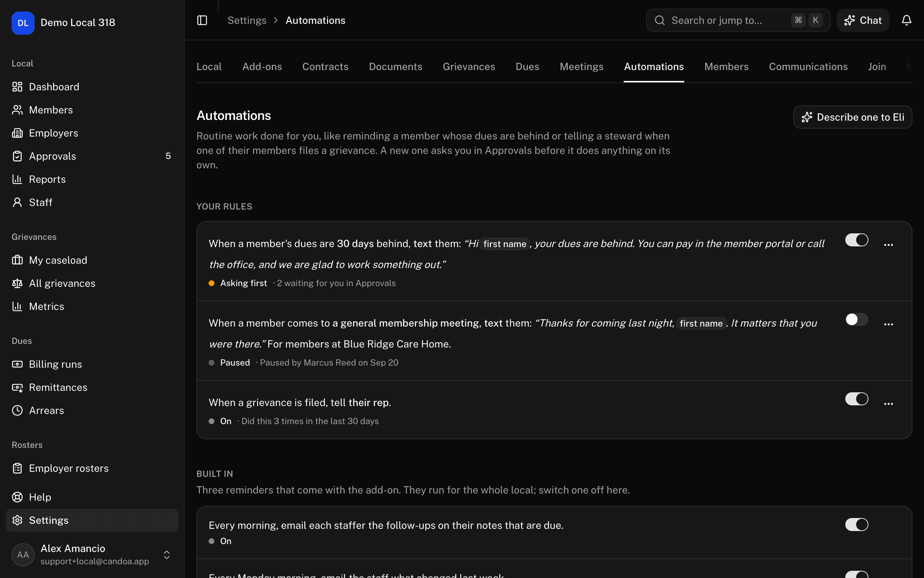Open more options for grievance filed rule
Viewport: 924px width, 578px height.
889,404
